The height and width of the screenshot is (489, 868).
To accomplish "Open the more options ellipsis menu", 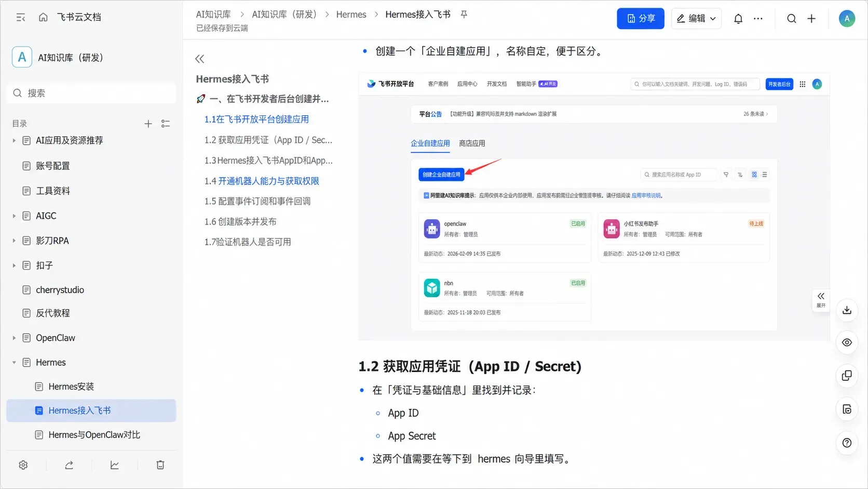I will (x=758, y=19).
